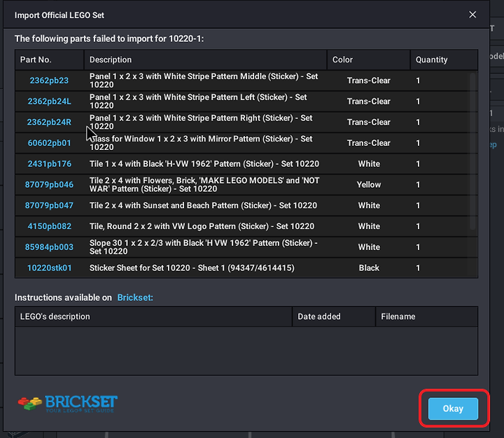Select 'Panel 1 x 2 x 3 with White Stripe Pattern Middle' text
Image resolution: width=504 pixels, height=438 pixels.
tap(204, 81)
